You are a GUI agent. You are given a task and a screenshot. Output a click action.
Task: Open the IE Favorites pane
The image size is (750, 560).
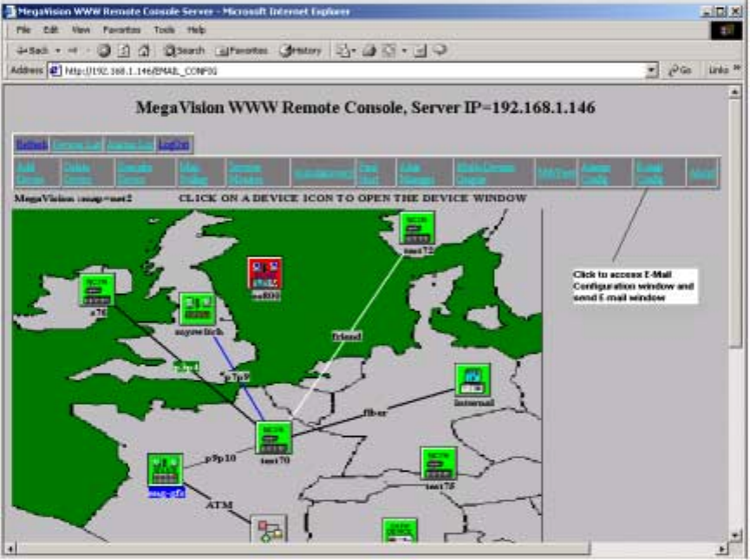point(242,50)
